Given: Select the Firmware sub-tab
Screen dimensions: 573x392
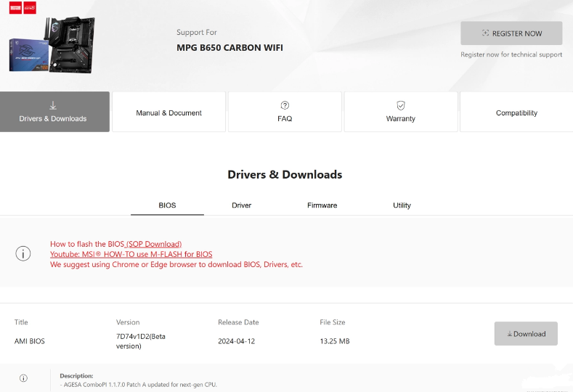Looking at the screenshot, I should point(322,205).
